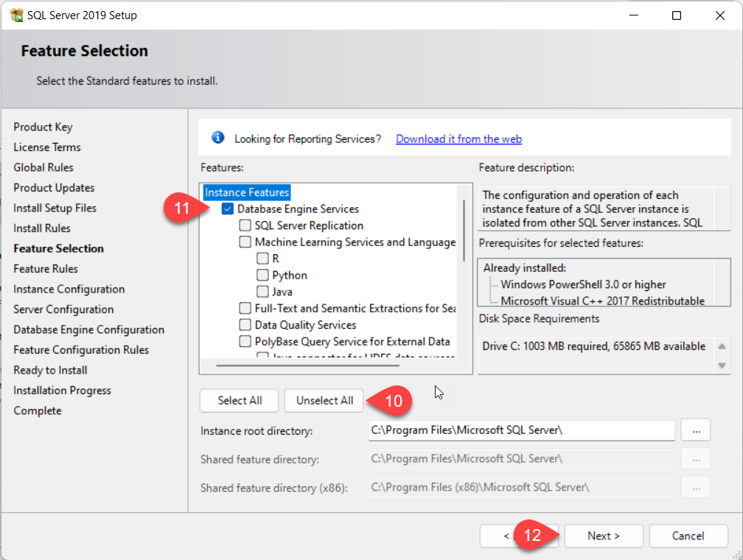Viewport: 743px width, 560px height.
Task: Select Install Setup Files step in the sidebar
Action: [55, 209]
